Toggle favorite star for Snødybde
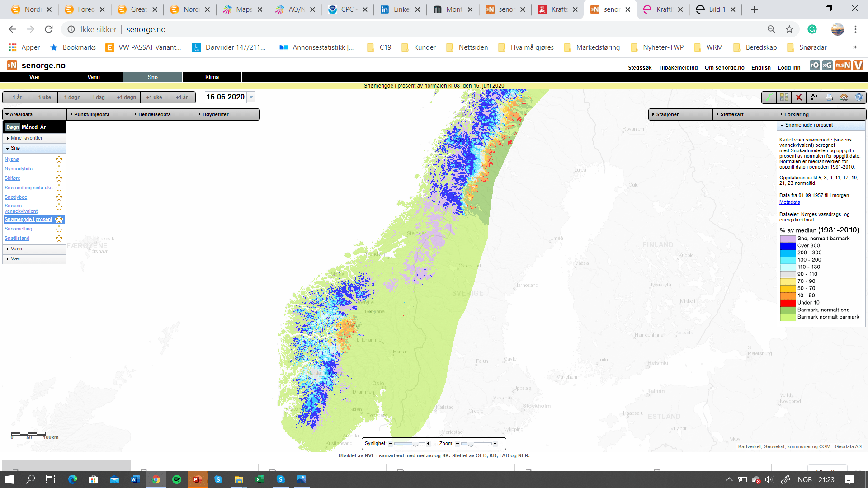This screenshot has height=488, width=868. pos(59,197)
